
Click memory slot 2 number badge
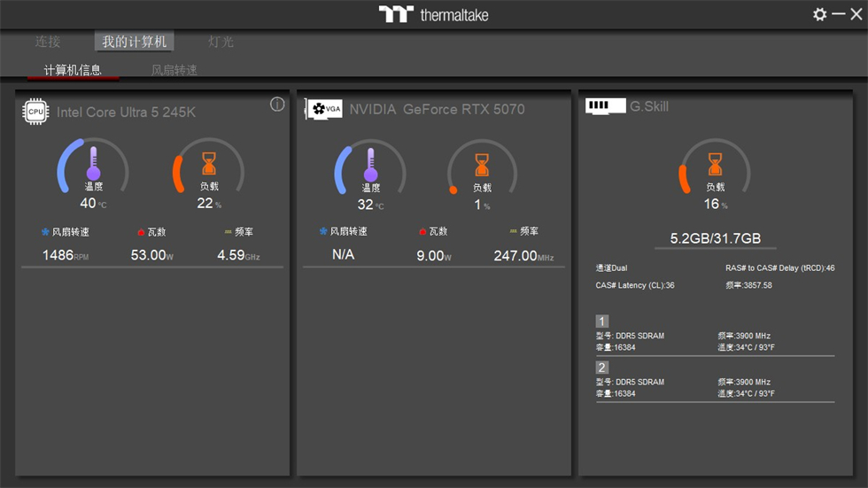pyautogui.click(x=602, y=368)
